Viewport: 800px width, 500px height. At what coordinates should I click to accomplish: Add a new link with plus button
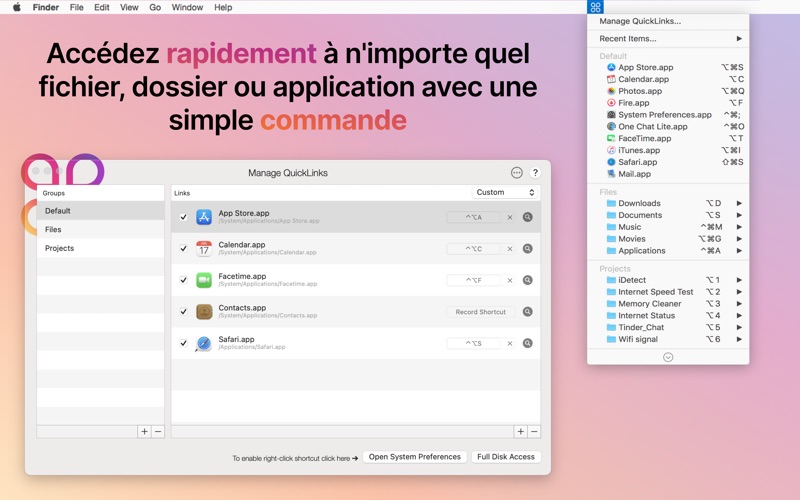520,432
